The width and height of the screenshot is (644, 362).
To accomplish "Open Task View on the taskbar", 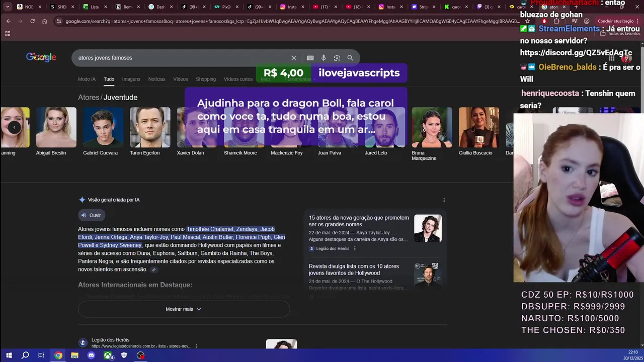I will (x=41, y=355).
